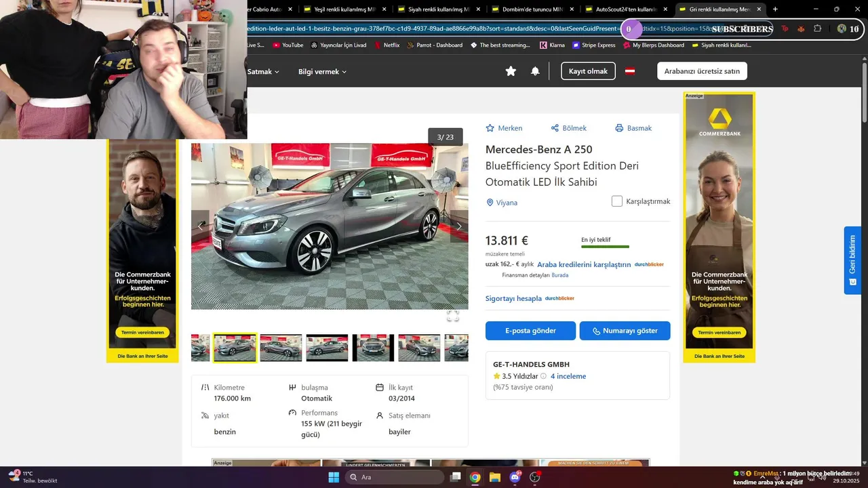Screen dimensions: 868x488
Task: Open notifications via the bell icon
Action: tap(535, 71)
